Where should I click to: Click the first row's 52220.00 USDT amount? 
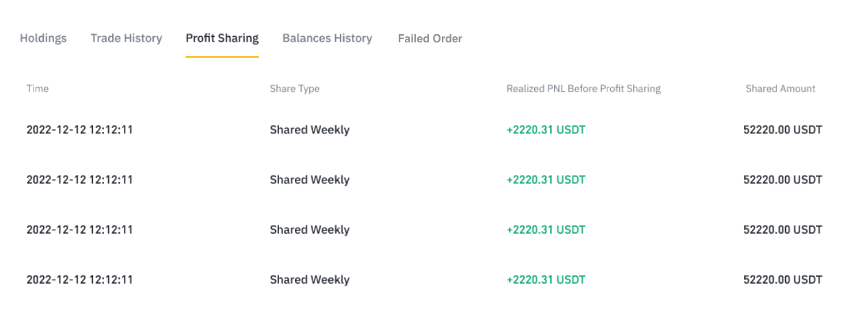click(x=782, y=130)
